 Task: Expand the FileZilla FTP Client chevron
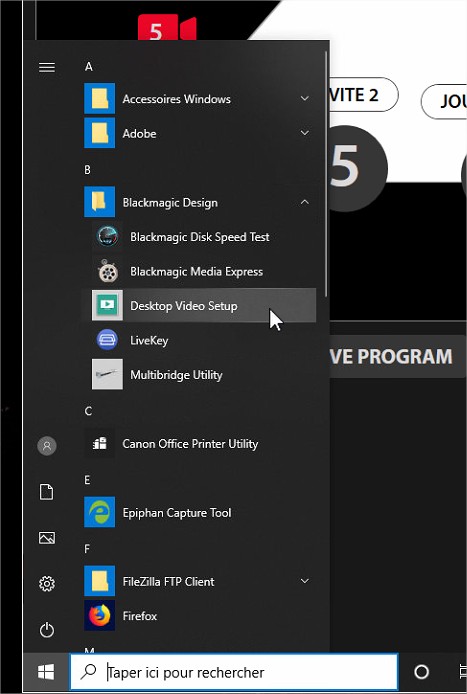(305, 581)
